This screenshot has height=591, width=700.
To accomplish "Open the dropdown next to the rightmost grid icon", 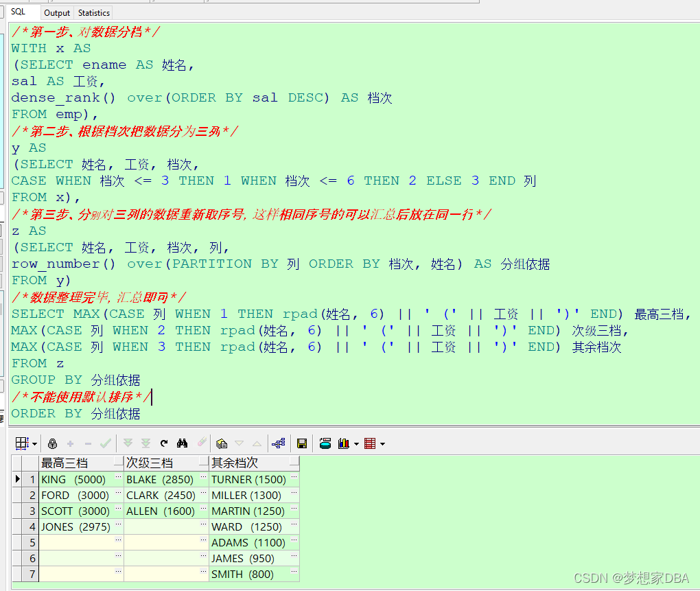I will 382,443.
